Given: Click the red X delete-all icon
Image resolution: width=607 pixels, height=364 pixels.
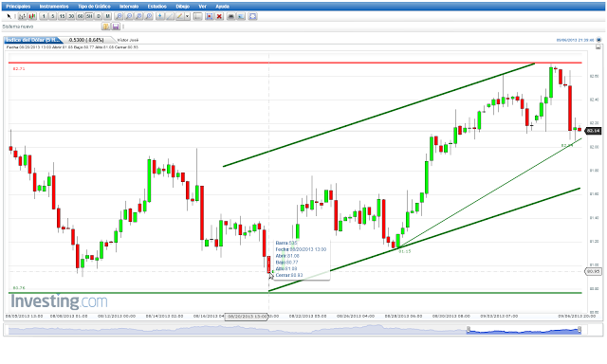Looking at the screenshot, I should click(219, 16).
